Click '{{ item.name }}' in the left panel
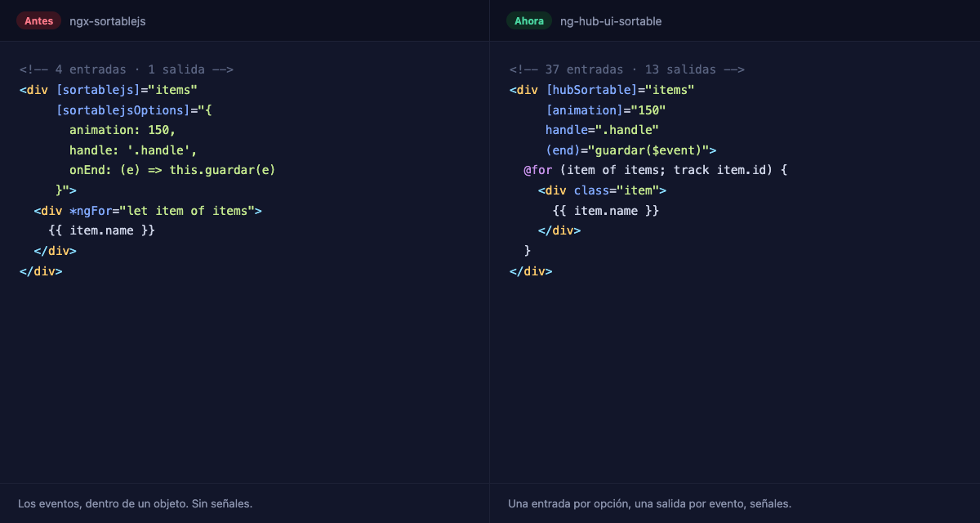Image resolution: width=980 pixels, height=523 pixels. 101,230
